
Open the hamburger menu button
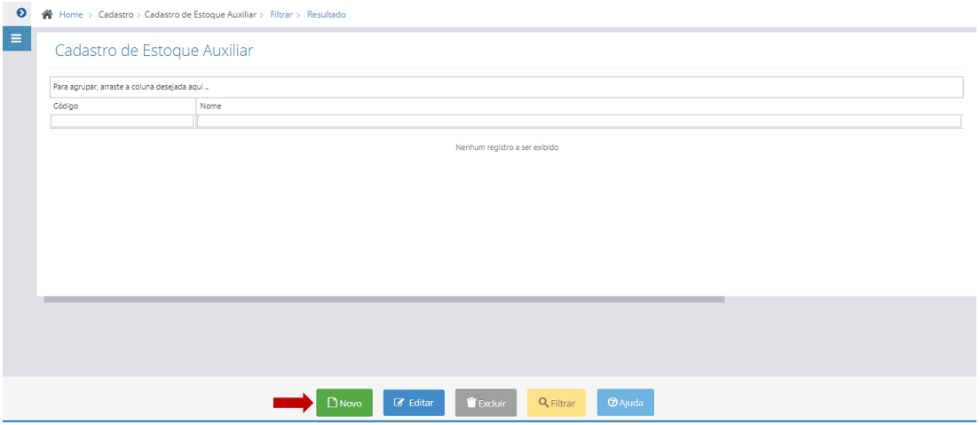tap(17, 39)
